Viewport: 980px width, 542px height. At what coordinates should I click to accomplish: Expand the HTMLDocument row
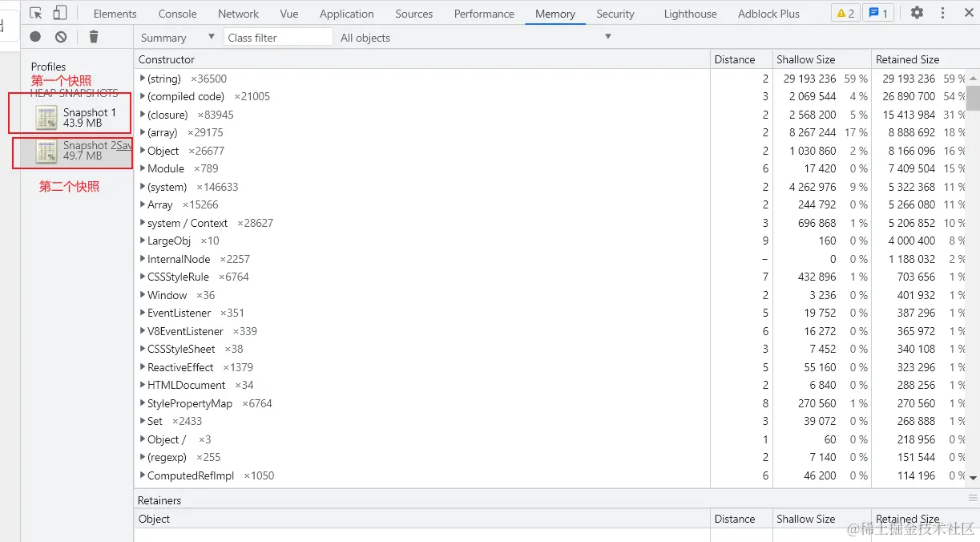pos(143,385)
